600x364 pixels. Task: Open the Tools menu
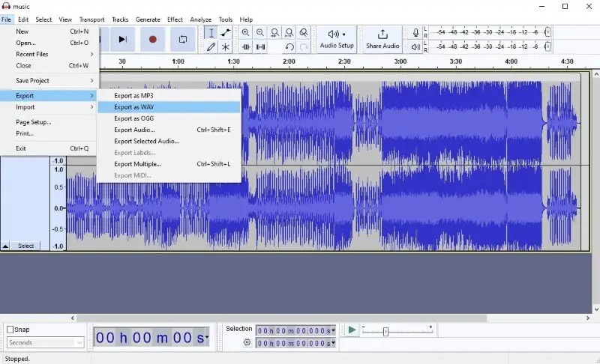(226, 19)
